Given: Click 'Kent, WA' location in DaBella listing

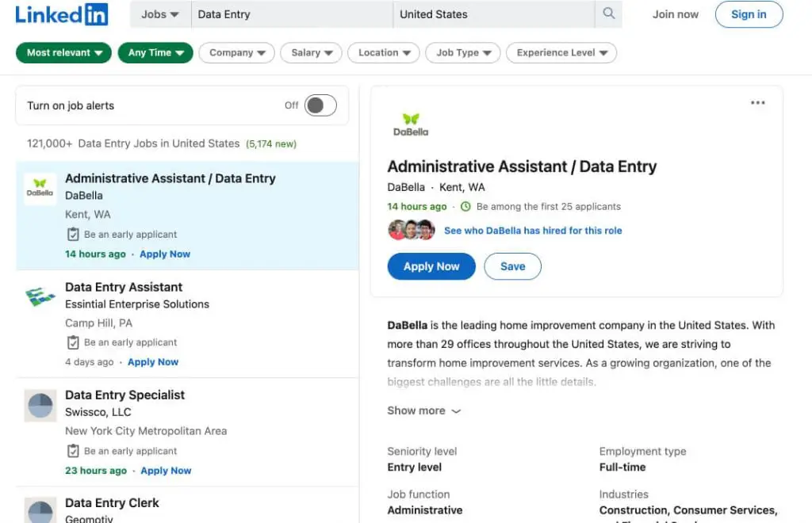Looking at the screenshot, I should pyautogui.click(x=88, y=214).
